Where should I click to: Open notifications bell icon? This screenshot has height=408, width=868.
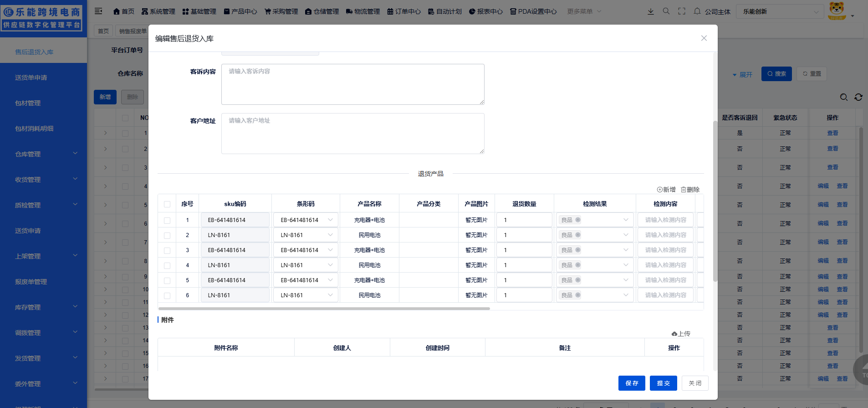[697, 11]
